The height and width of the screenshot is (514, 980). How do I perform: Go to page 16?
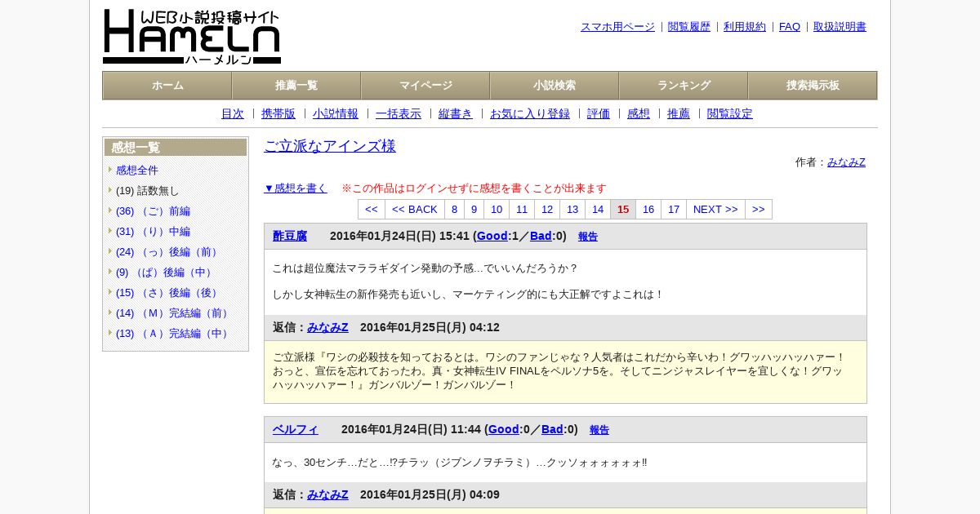pos(648,210)
